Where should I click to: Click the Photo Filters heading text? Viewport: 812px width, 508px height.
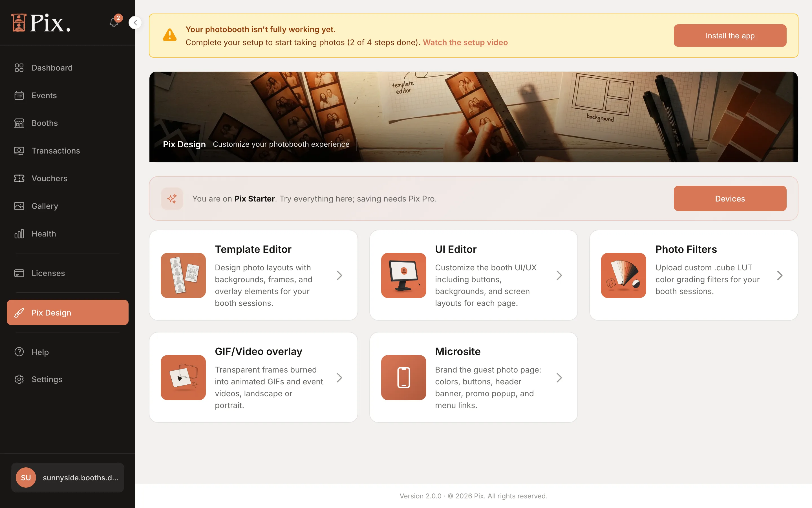pos(686,249)
